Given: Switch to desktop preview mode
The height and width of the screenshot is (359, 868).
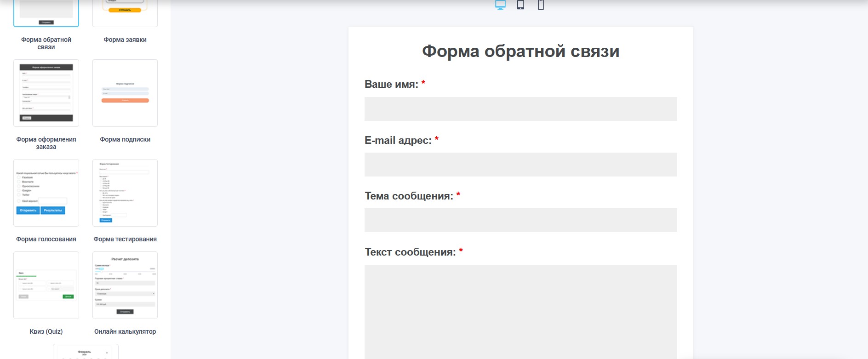Looking at the screenshot, I should tap(500, 5).
